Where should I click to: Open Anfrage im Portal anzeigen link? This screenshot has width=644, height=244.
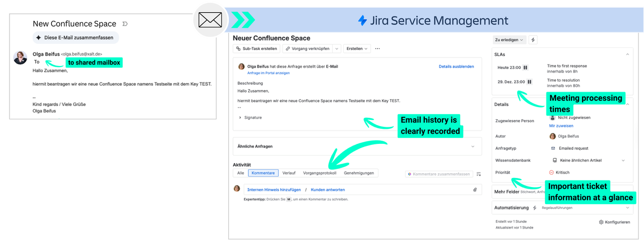click(268, 73)
